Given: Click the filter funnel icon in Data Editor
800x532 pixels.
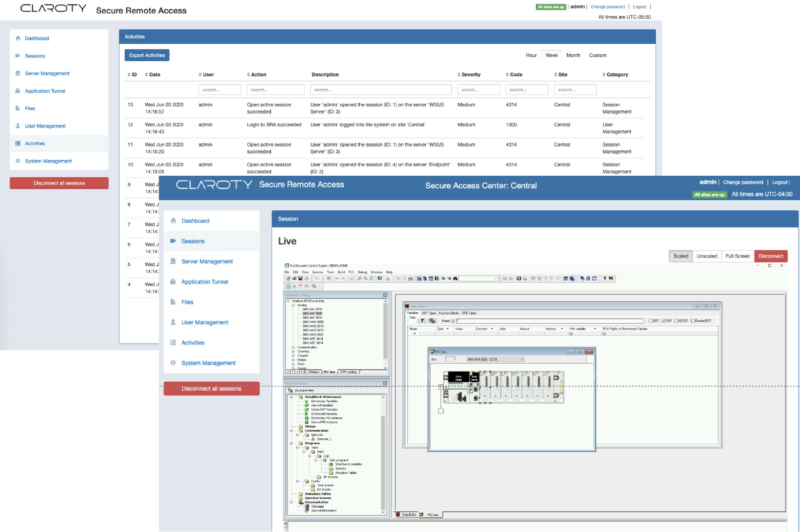Looking at the screenshot, I should click(x=422, y=321).
